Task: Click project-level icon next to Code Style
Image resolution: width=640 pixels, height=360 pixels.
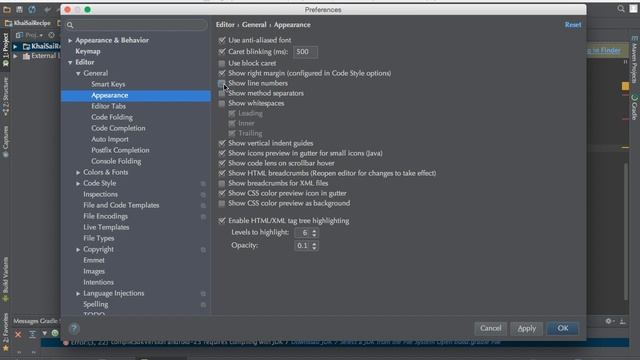Action: coord(203,184)
